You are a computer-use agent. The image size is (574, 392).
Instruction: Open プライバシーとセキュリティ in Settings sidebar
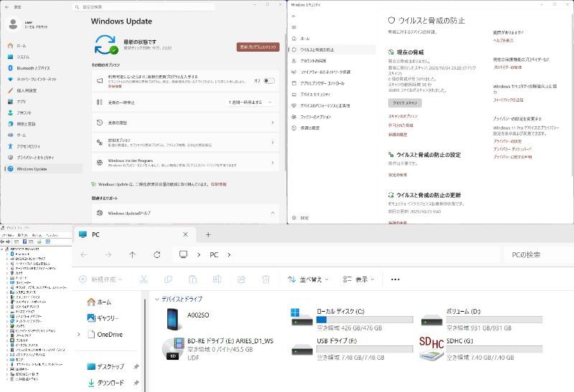43,157
